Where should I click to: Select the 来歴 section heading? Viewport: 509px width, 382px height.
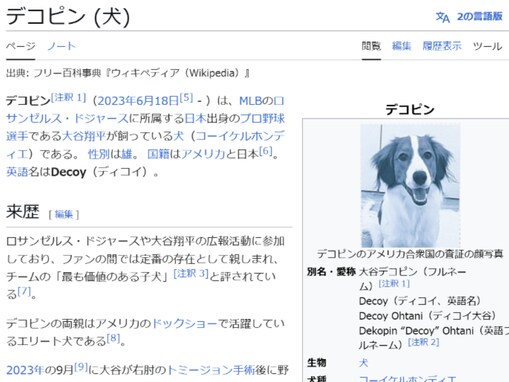click(23, 211)
